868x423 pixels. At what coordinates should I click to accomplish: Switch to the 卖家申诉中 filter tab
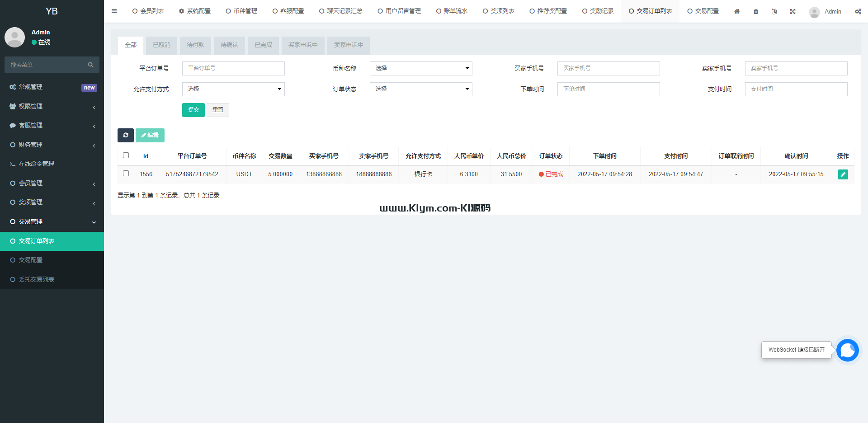(x=349, y=45)
